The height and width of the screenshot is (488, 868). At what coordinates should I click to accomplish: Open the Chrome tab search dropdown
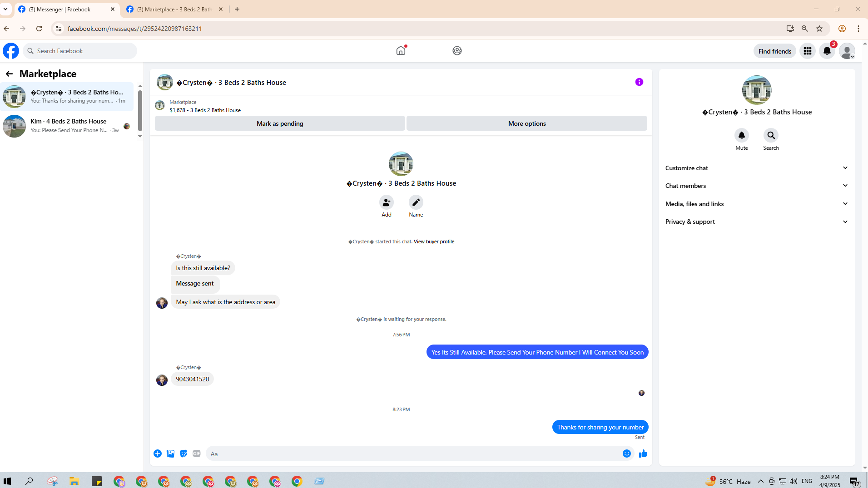coord(5,9)
